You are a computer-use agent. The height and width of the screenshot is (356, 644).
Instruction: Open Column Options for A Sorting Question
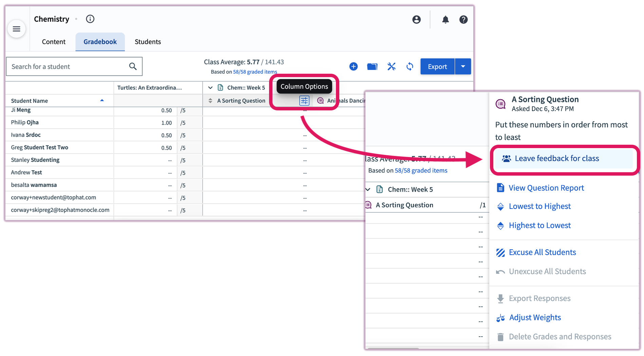click(x=304, y=101)
